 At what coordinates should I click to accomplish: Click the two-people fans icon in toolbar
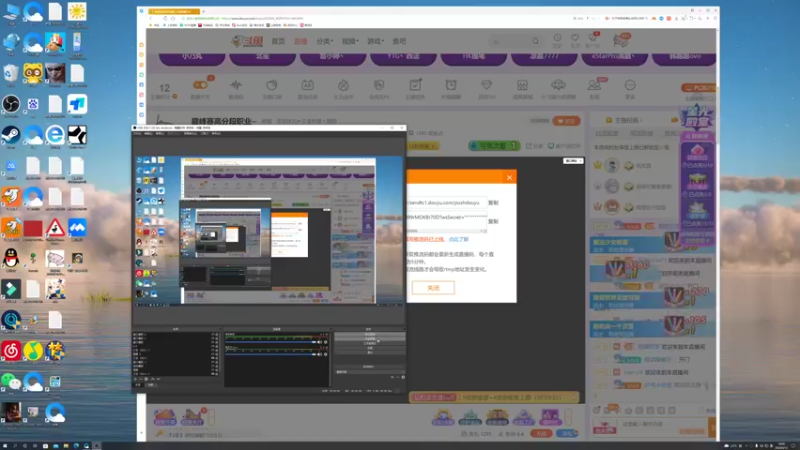(594, 85)
